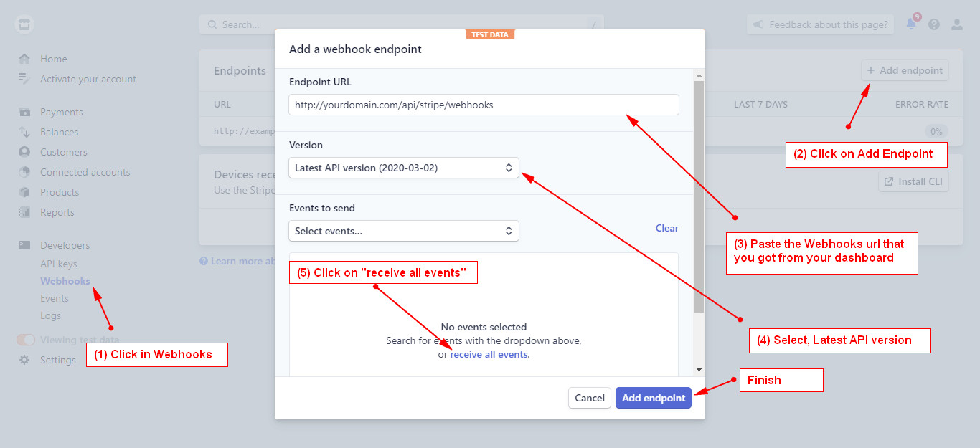The image size is (980, 448).
Task: Click the Home house icon
Action: click(24, 59)
